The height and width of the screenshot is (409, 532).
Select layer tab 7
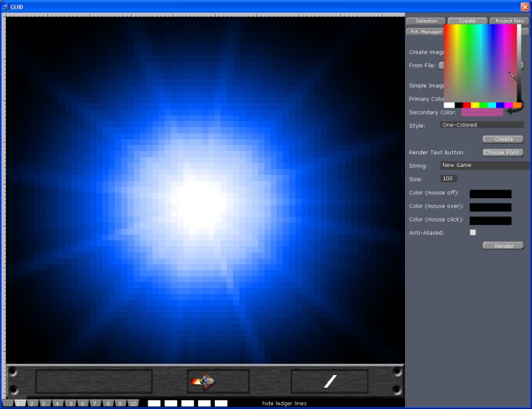94,403
